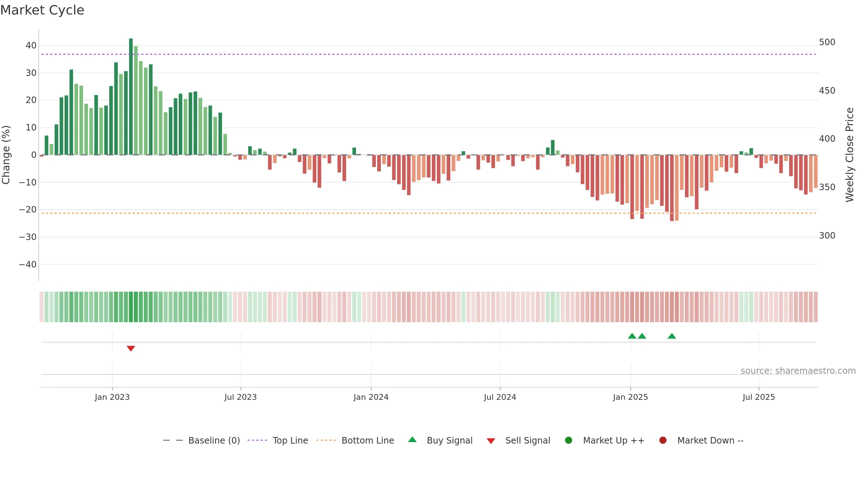Click the Market Cycle chart title
Screen dimensions: 868x488
coord(42,10)
